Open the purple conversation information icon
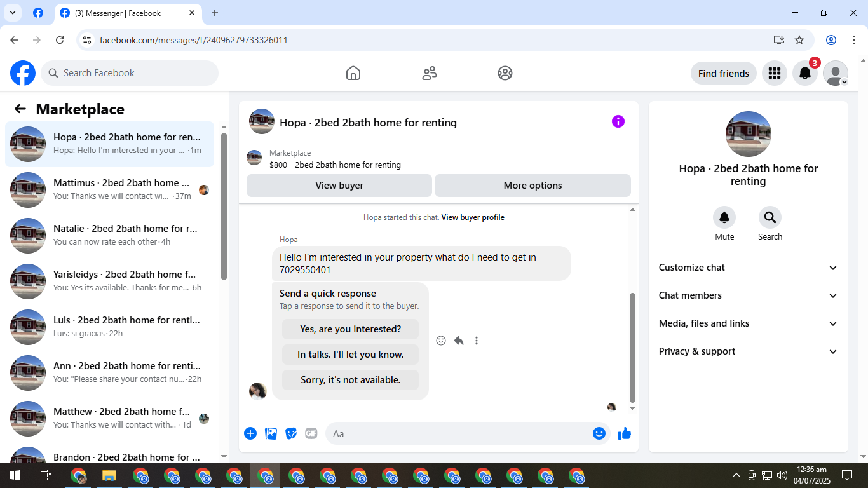 [618, 121]
